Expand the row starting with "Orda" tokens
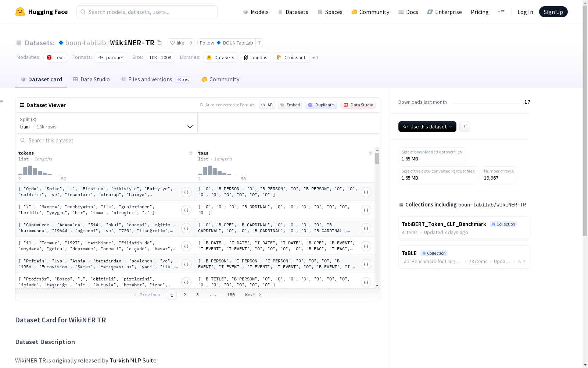Screen dimensions: 588x368 point(186,192)
